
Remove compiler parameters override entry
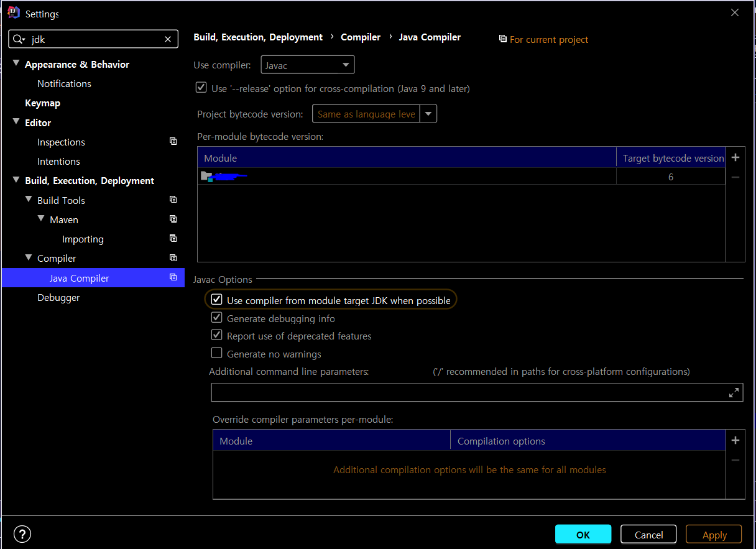coord(735,460)
